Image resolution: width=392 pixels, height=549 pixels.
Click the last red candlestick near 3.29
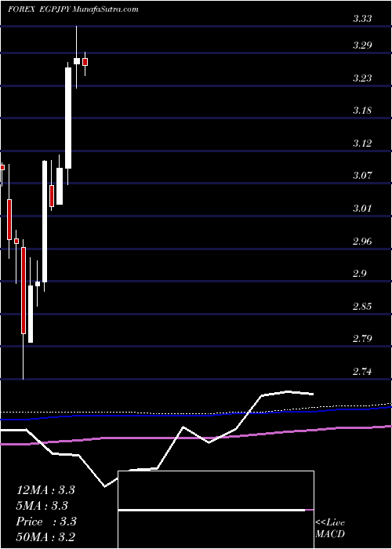coord(85,62)
